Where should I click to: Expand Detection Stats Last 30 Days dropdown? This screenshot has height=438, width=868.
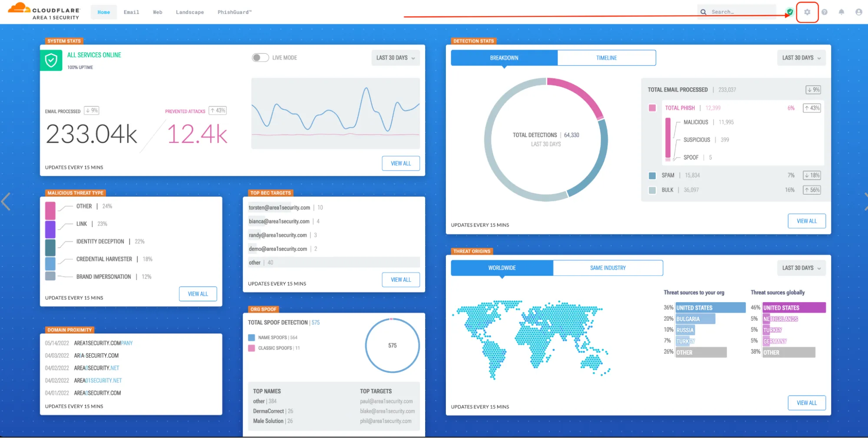801,58
